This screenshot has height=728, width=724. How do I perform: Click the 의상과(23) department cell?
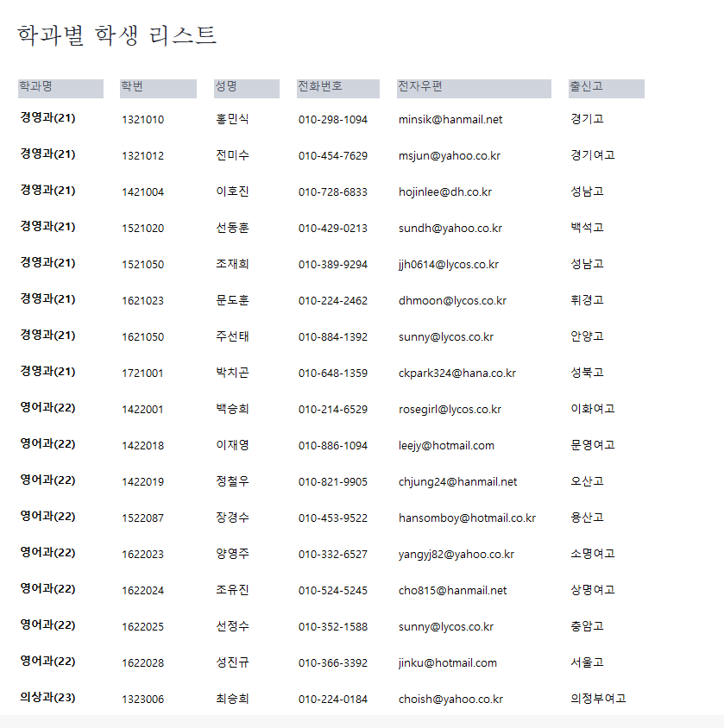tap(47, 698)
